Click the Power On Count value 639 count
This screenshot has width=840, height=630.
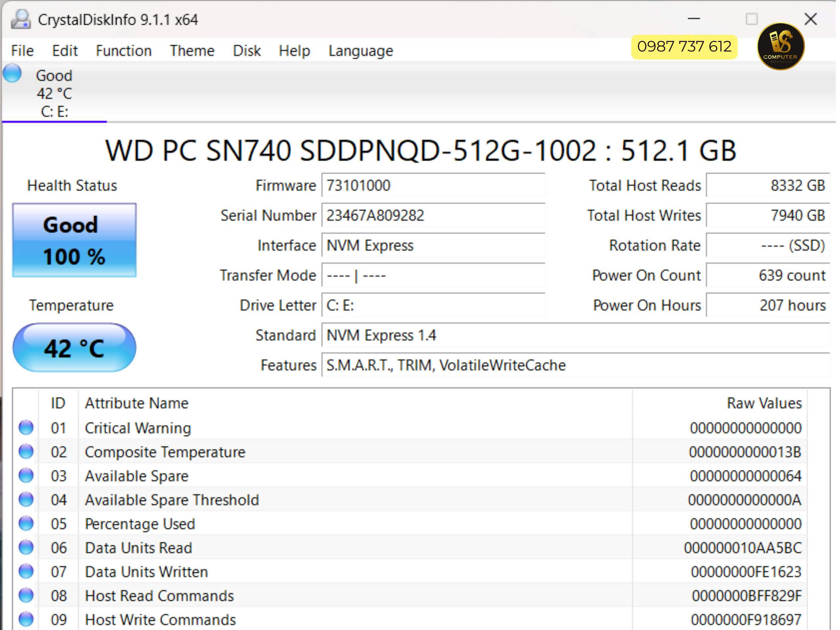(767, 275)
